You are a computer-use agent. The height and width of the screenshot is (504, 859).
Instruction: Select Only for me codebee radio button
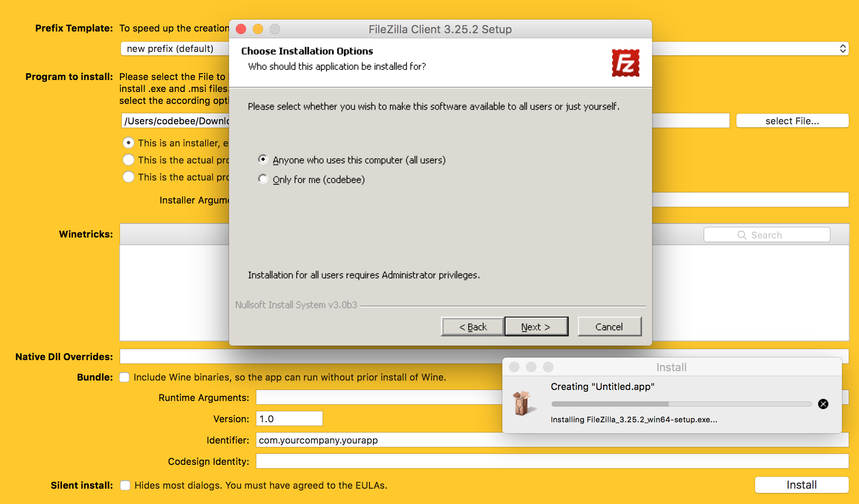click(x=261, y=179)
